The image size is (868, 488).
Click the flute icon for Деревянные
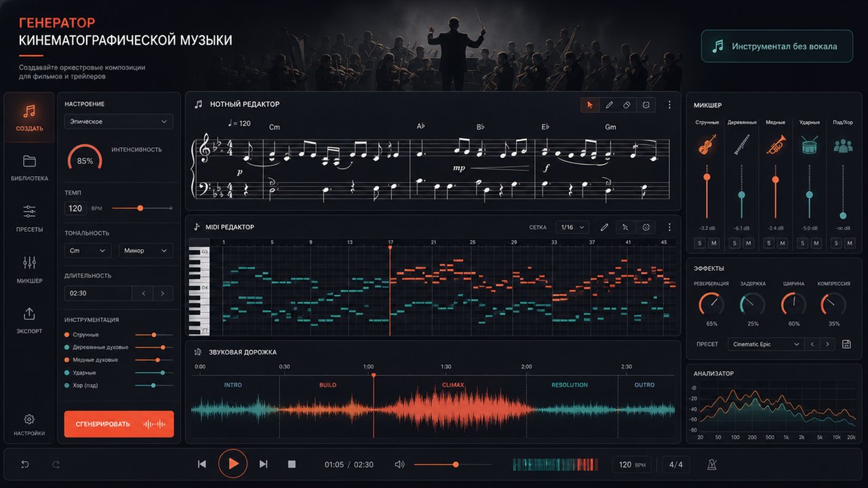click(741, 144)
